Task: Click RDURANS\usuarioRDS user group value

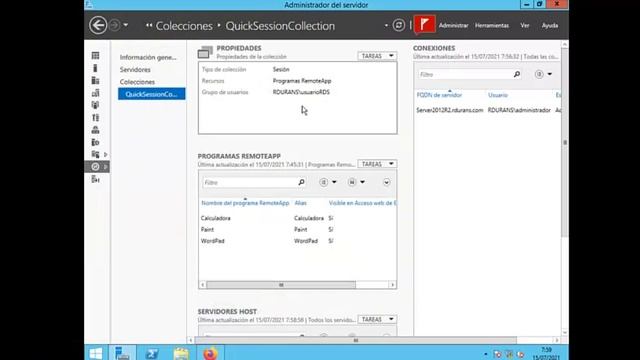Action: [x=301, y=92]
